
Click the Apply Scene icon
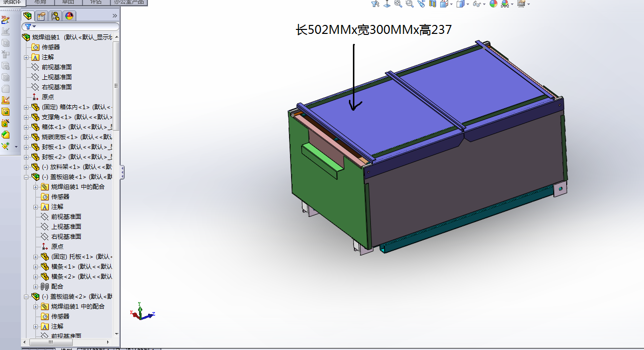505,4
